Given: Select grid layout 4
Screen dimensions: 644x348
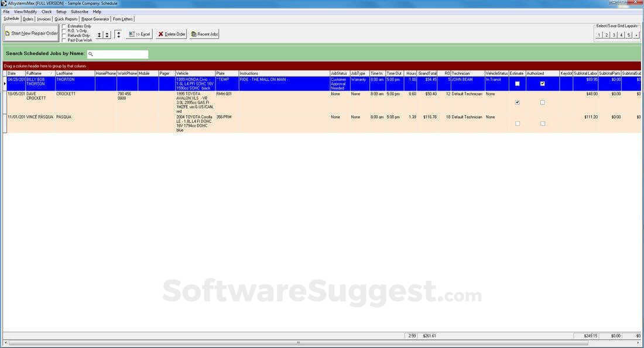Looking at the screenshot, I should (621, 35).
